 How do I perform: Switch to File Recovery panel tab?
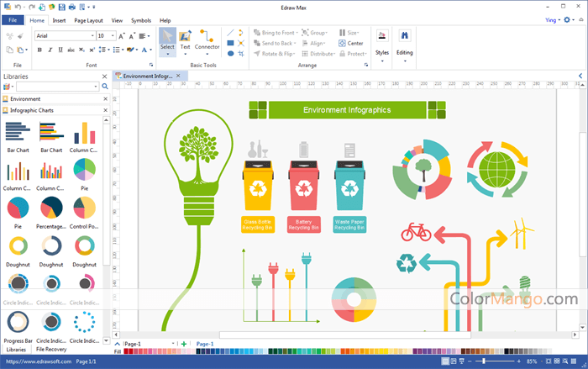[x=51, y=349]
